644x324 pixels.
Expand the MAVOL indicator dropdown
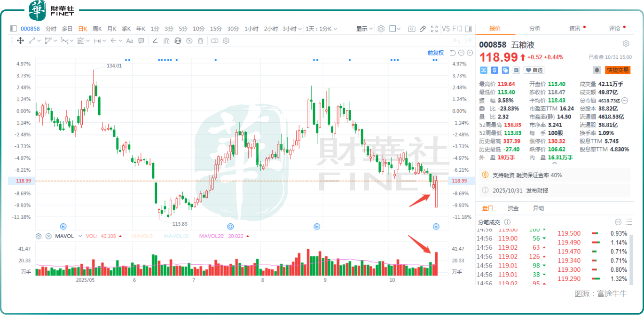point(80,236)
